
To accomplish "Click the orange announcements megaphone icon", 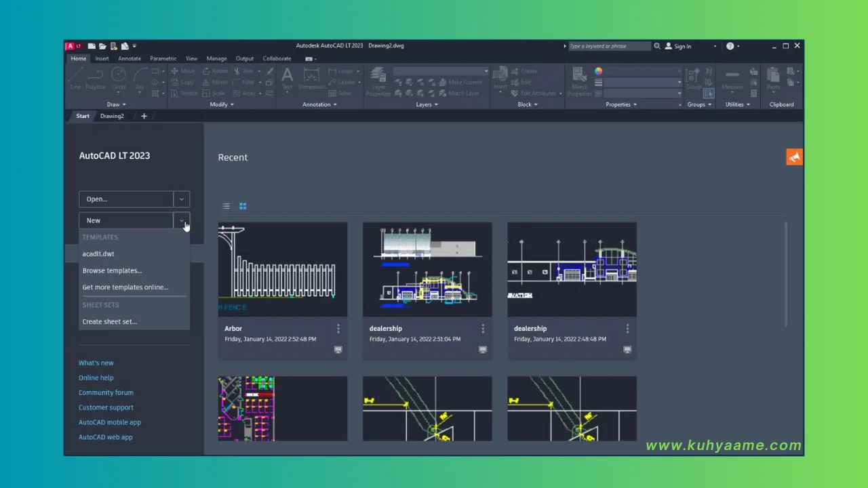I will click(794, 157).
